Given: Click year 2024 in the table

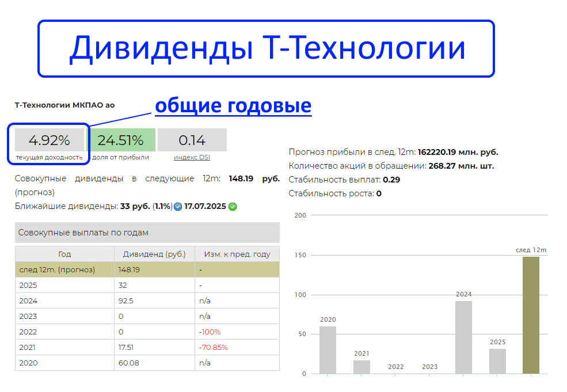Looking at the screenshot, I should click(x=28, y=301).
